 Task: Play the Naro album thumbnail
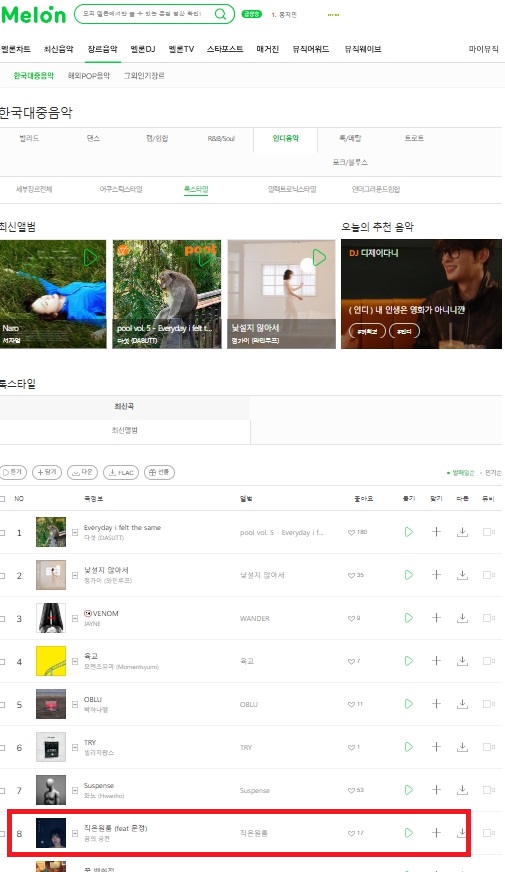coord(91,257)
